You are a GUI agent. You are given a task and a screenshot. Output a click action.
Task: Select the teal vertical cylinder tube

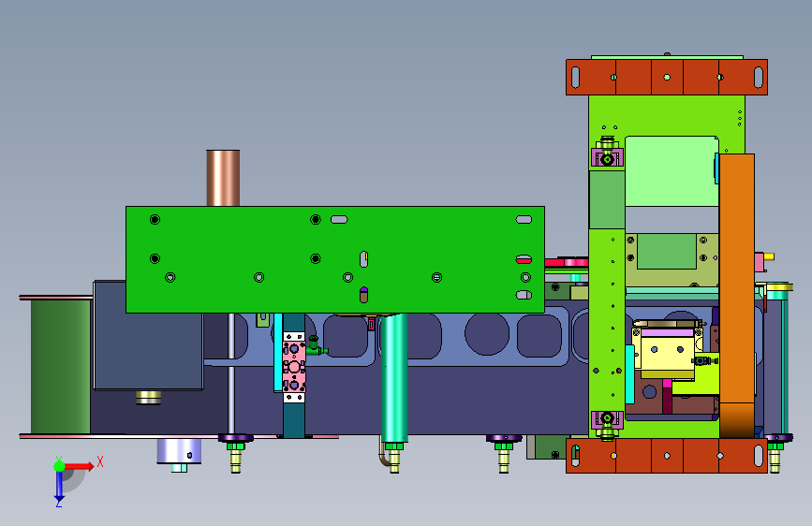tap(394, 378)
